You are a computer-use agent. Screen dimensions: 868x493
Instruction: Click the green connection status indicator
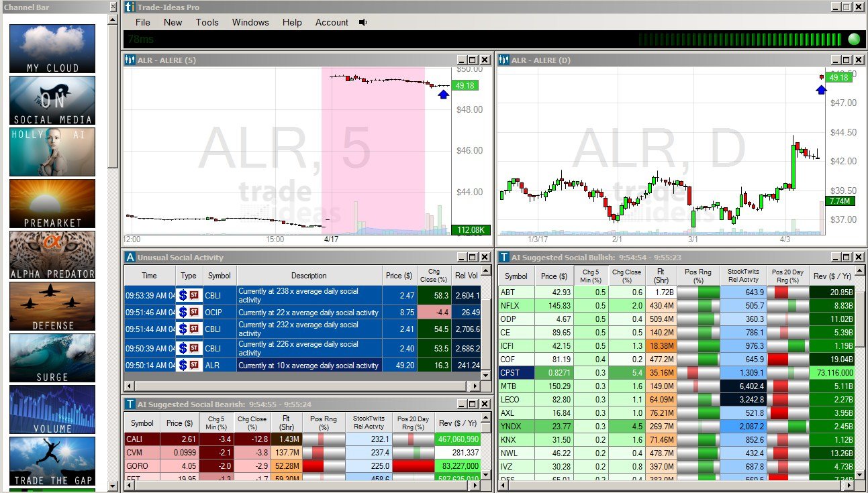pyautogui.click(x=854, y=39)
